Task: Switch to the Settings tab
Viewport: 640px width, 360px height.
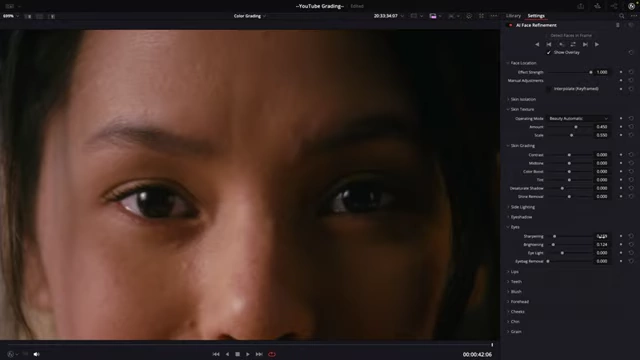Action: (x=536, y=16)
